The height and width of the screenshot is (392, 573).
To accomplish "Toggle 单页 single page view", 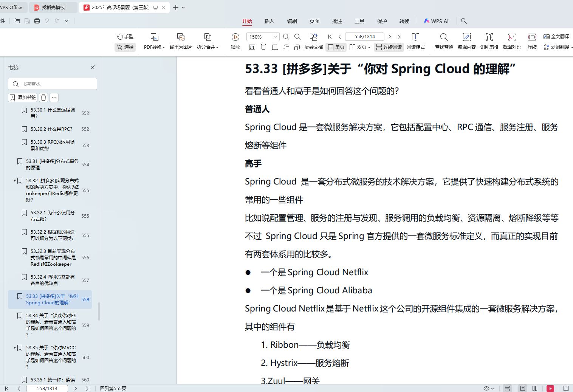I will 336,47.
